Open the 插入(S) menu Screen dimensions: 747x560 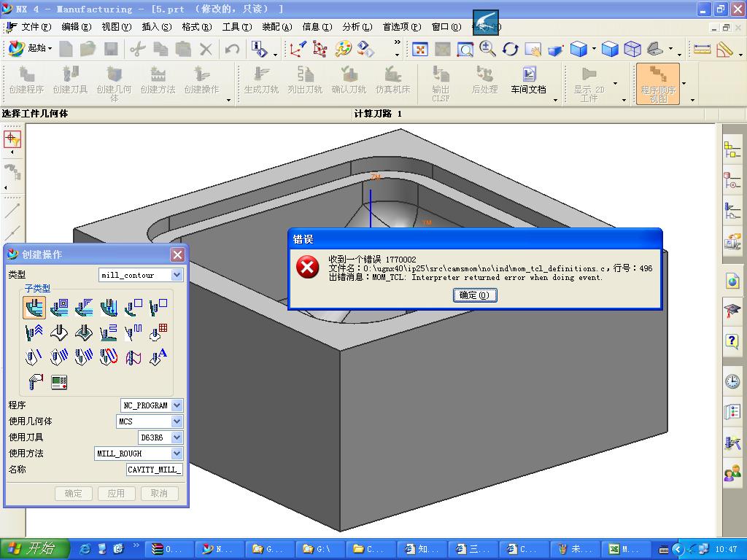coord(157,27)
